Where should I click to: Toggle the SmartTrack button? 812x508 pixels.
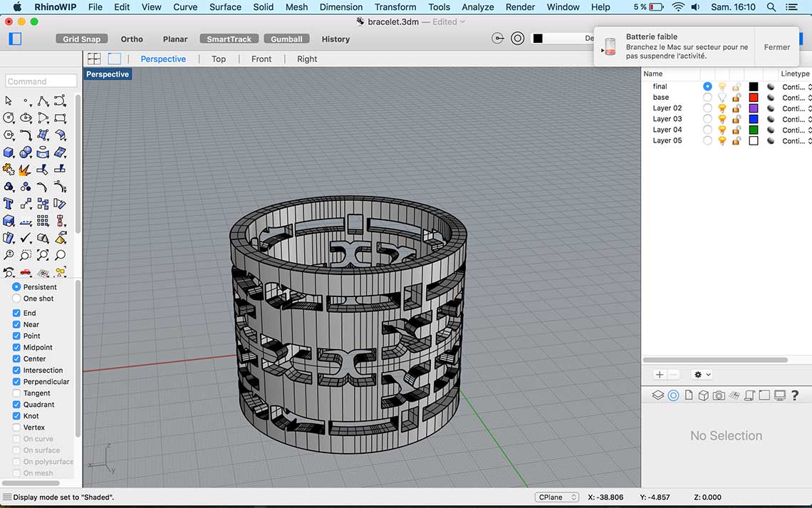tap(229, 39)
